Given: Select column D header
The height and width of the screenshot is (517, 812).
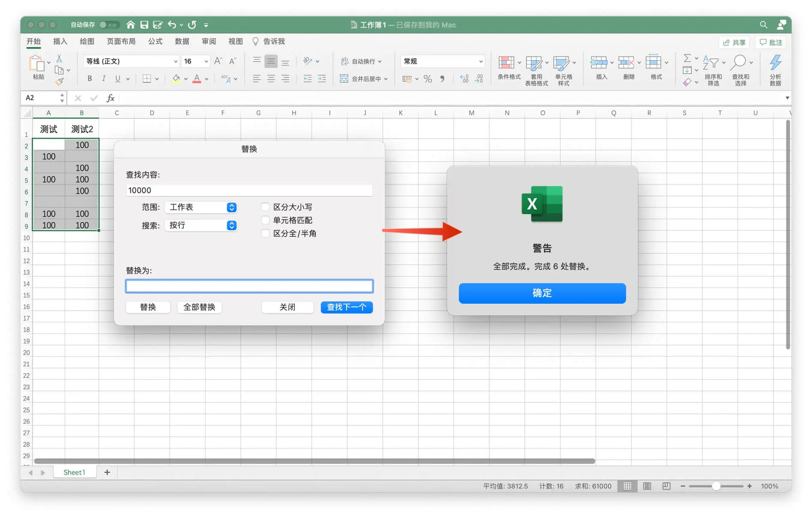Looking at the screenshot, I should (152, 113).
